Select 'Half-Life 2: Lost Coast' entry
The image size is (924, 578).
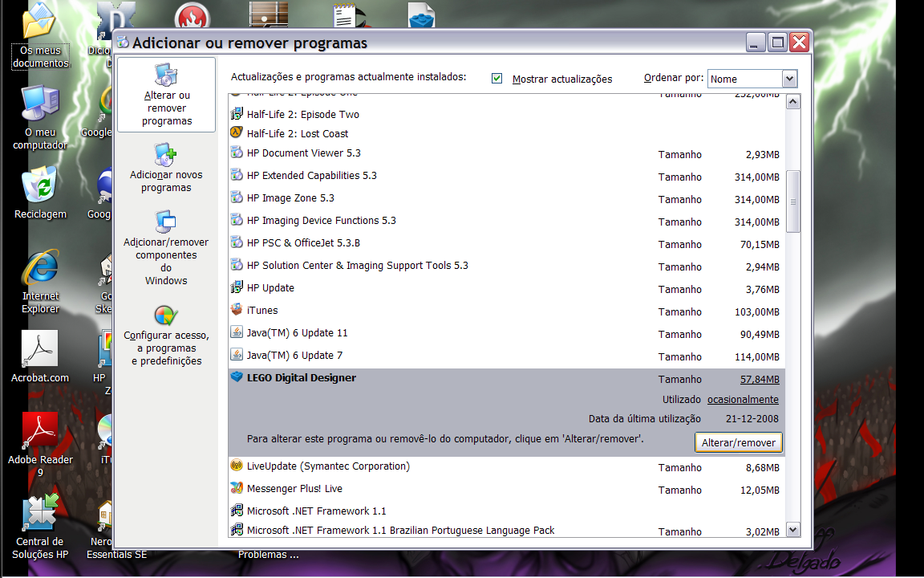coord(298,133)
